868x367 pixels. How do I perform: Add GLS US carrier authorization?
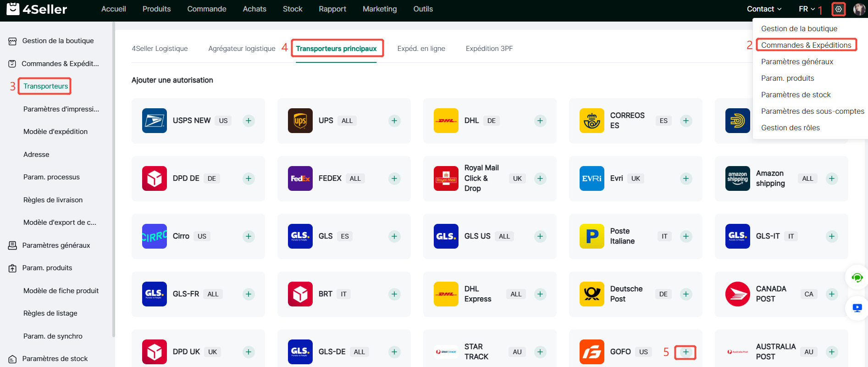click(540, 236)
